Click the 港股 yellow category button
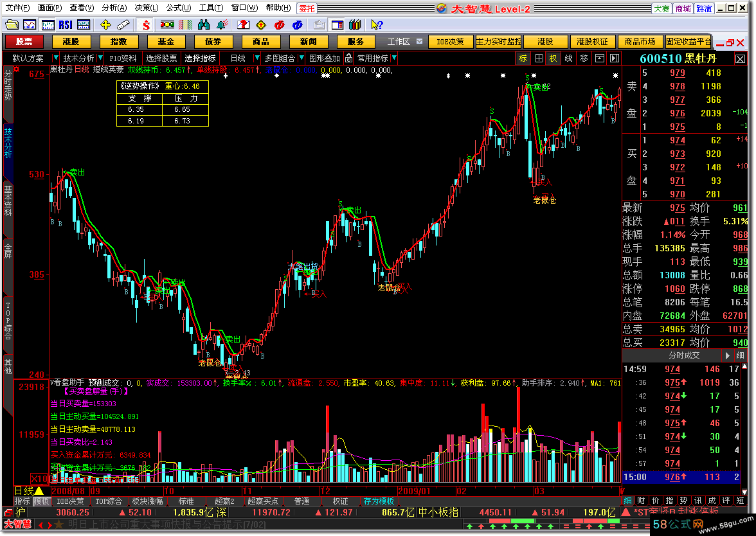The height and width of the screenshot is (536, 756). tap(71, 41)
